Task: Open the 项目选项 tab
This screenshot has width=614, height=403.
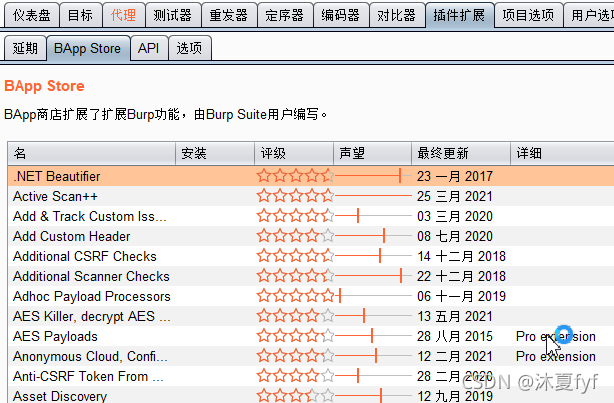Action: [528, 15]
